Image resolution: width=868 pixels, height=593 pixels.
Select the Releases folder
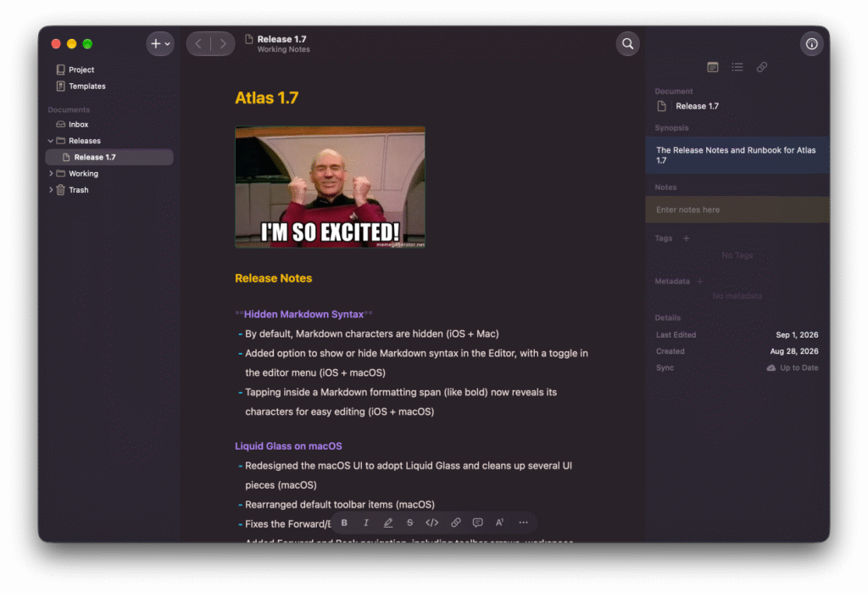tap(85, 141)
